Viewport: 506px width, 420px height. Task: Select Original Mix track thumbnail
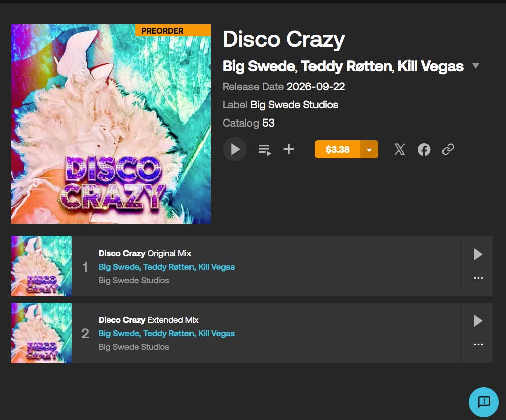click(x=41, y=266)
